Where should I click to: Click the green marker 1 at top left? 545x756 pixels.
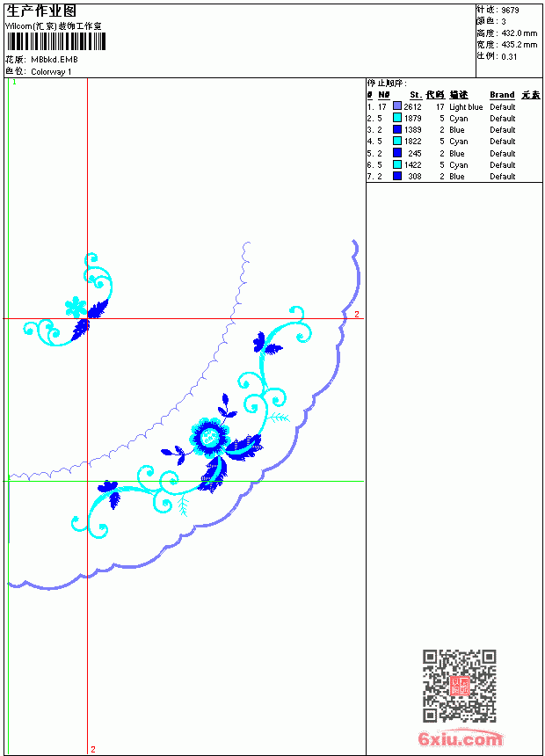(x=14, y=83)
